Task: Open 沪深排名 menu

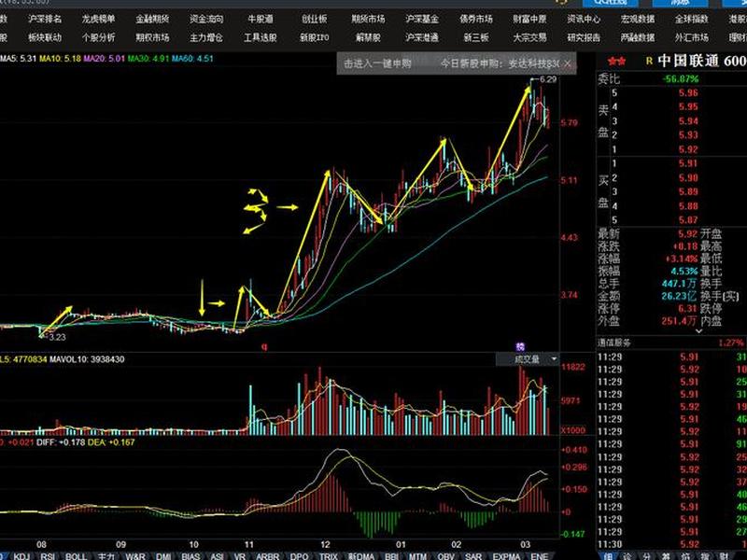Action: pyautogui.click(x=45, y=20)
